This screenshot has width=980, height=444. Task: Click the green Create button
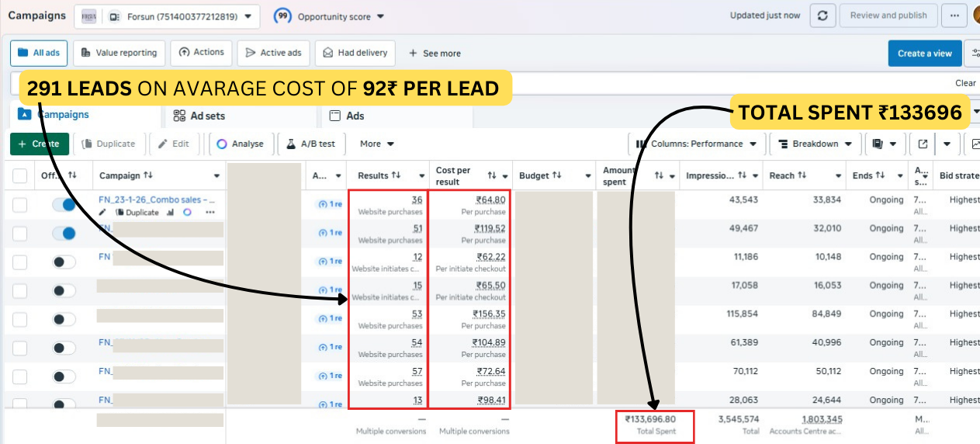pos(39,144)
